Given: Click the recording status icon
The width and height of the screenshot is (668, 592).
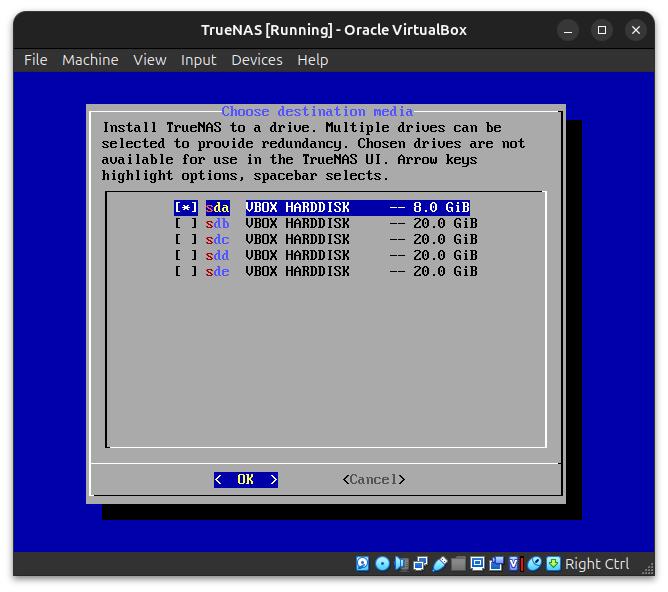Looking at the screenshot, I should click(496, 564).
